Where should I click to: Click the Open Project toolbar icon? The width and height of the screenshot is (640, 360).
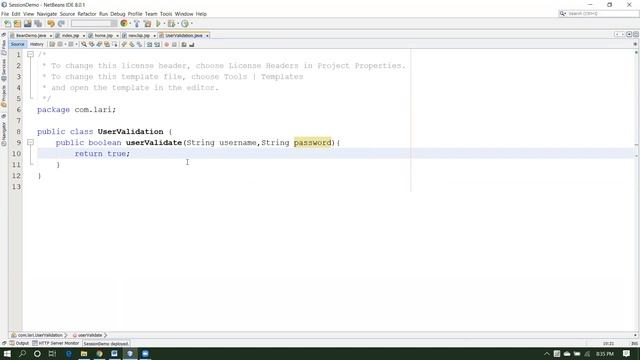coord(28,24)
